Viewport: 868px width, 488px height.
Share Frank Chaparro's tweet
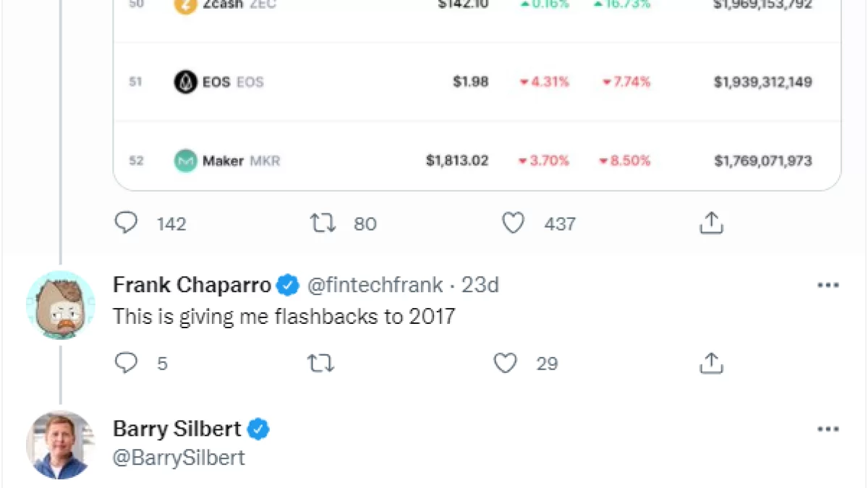[x=711, y=363]
